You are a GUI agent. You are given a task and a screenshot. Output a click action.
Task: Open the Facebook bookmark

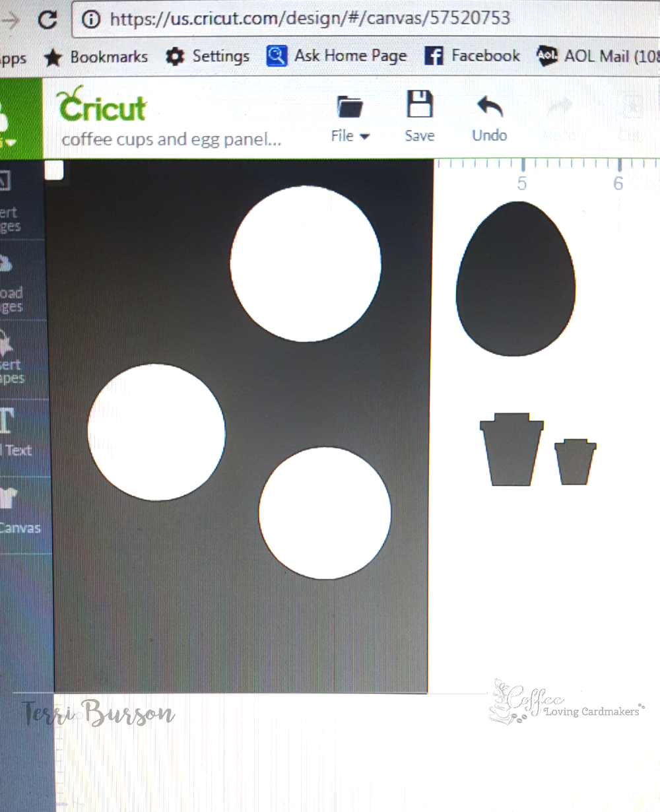[473, 56]
